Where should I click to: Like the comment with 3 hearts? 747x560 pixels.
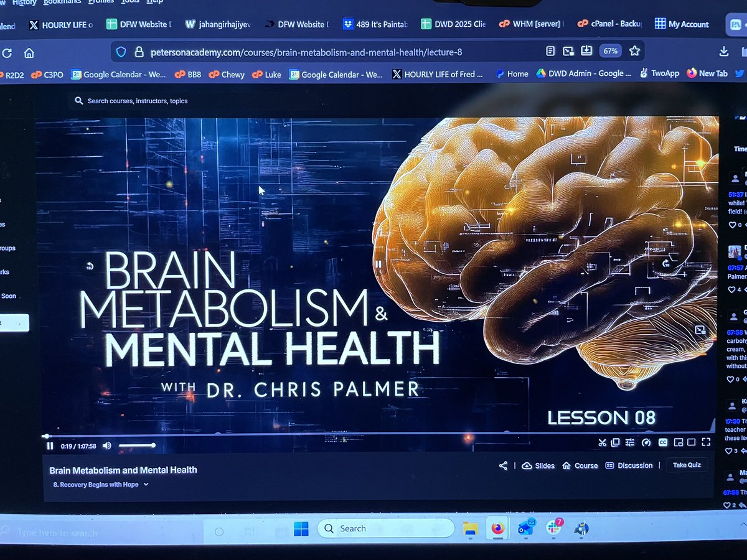[x=730, y=451]
